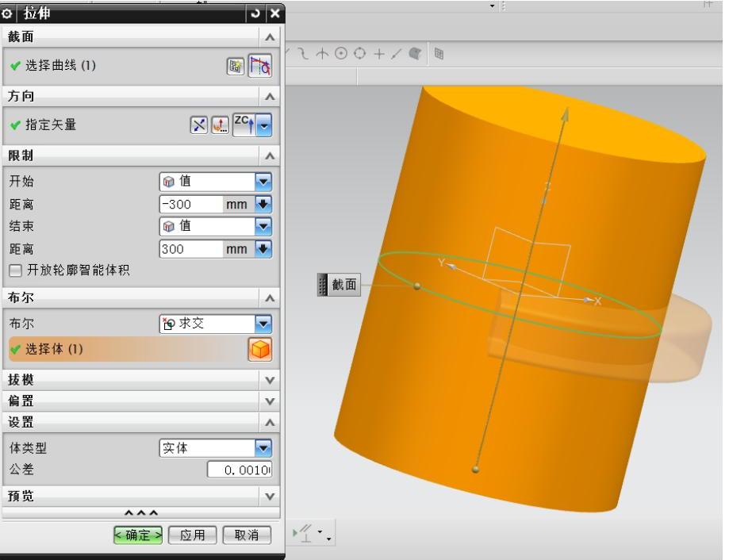
Task: Open end distance options arrow
Action: pos(263,248)
